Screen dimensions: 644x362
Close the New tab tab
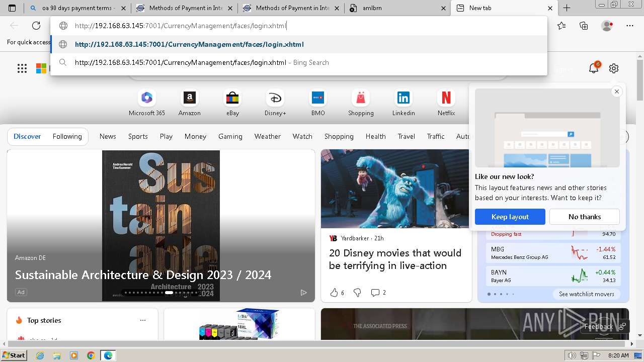(550, 8)
